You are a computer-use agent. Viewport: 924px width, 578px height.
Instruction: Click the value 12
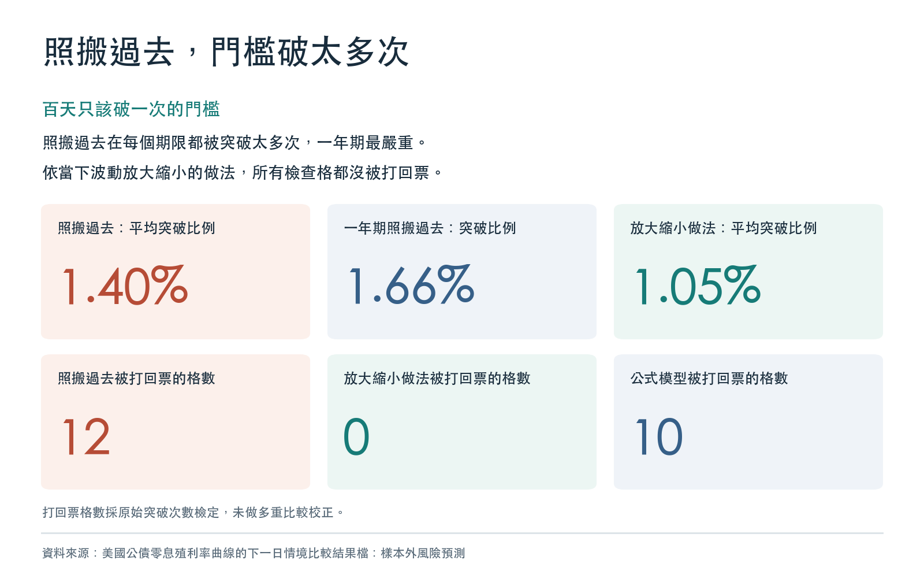click(x=86, y=437)
